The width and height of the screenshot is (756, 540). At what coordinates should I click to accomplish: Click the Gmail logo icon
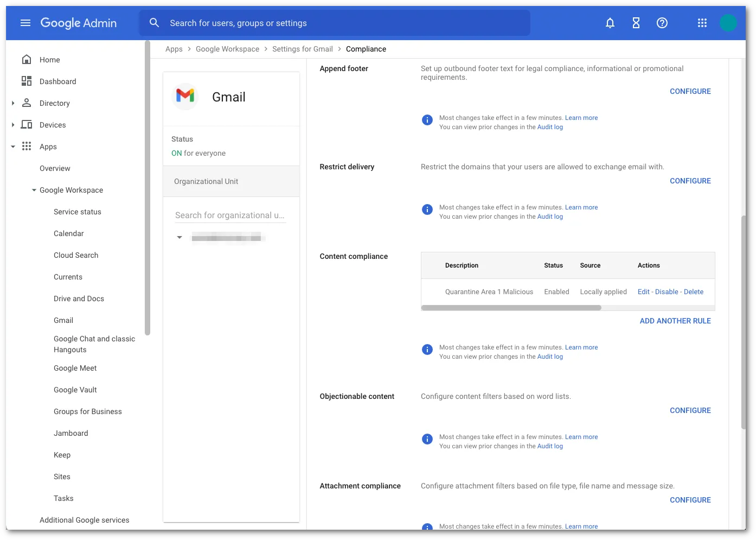(185, 96)
